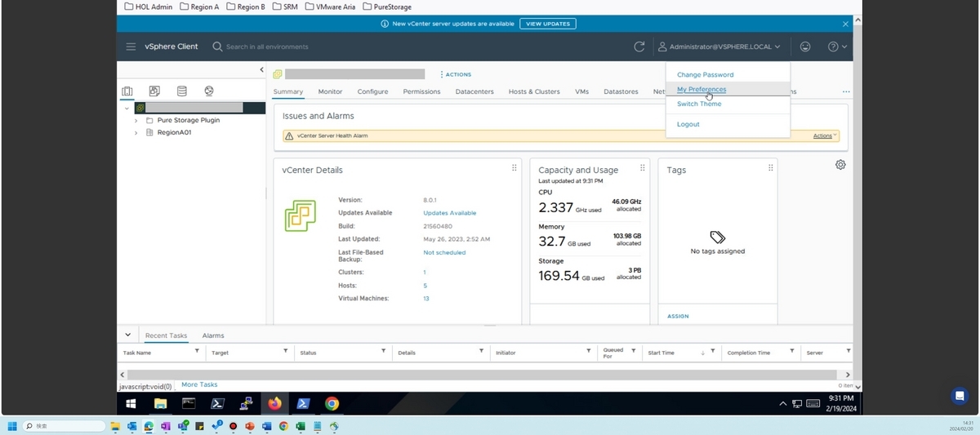
Task: Open the PureStorage bookmark folder
Action: (387, 7)
